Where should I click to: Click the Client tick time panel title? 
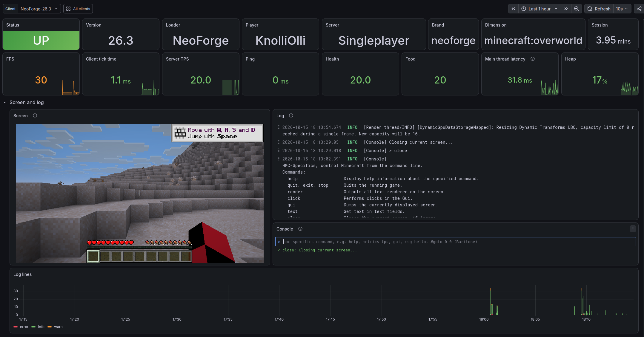pos(101,59)
